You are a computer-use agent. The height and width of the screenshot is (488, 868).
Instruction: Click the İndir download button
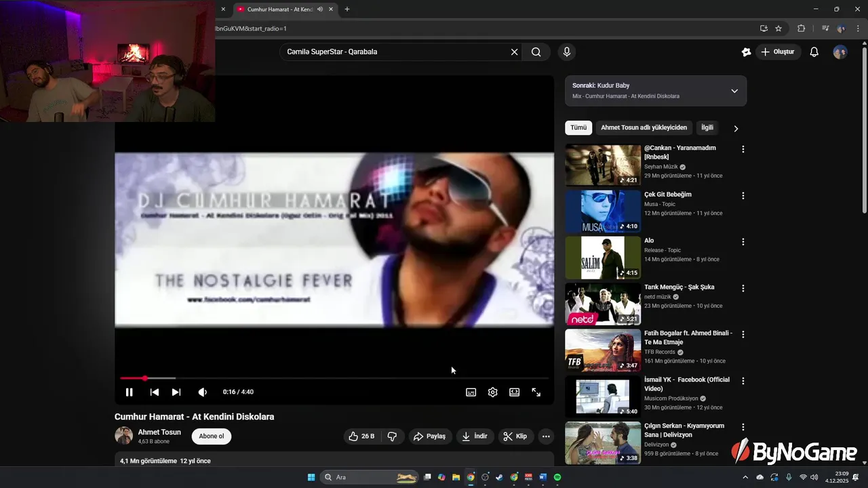coord(475,436)
